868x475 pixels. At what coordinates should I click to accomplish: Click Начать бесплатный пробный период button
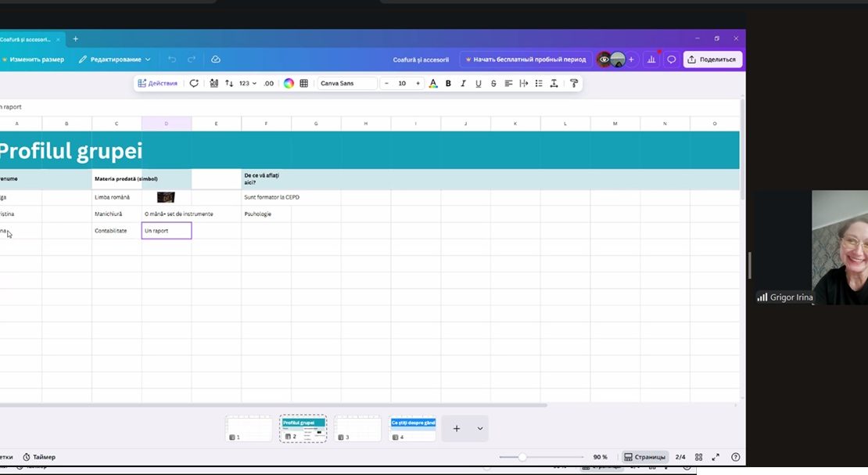coord(525,59)
